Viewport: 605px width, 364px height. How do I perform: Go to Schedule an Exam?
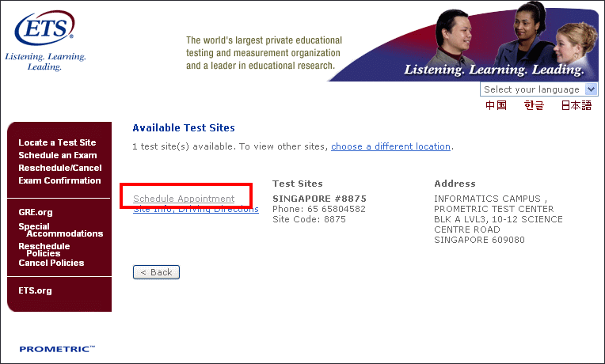58,155
